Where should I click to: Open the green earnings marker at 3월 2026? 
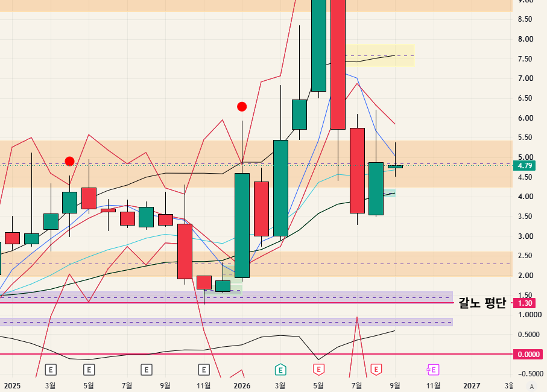(280, 370)
